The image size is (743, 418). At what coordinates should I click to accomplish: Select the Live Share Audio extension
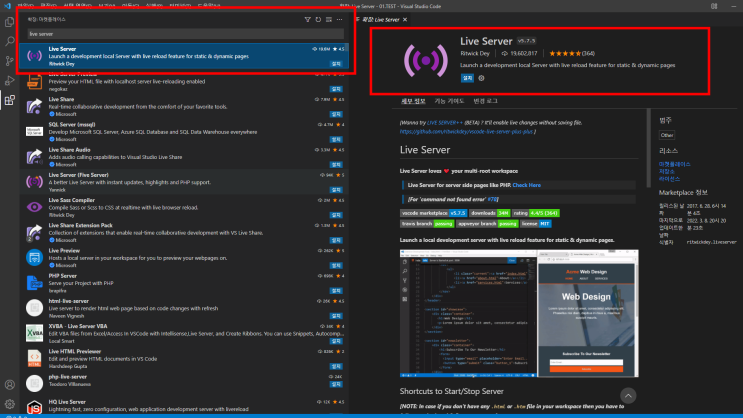(x=184, y=157)
